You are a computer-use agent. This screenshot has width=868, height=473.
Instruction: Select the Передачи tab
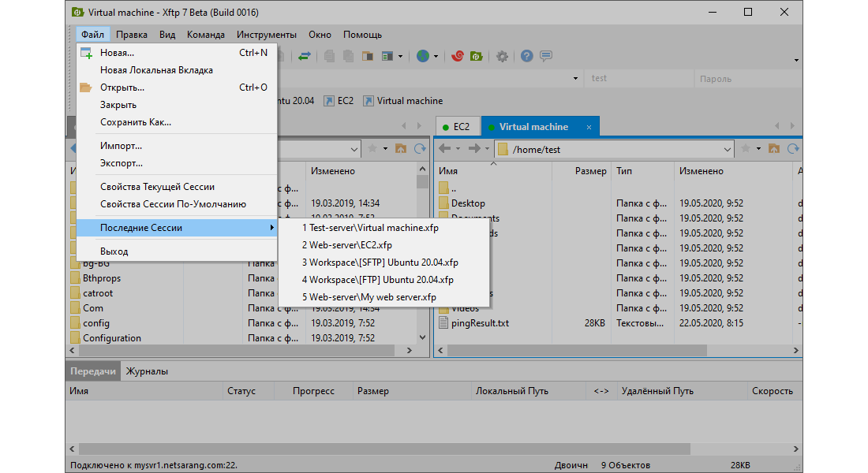[x=93, y=371]
